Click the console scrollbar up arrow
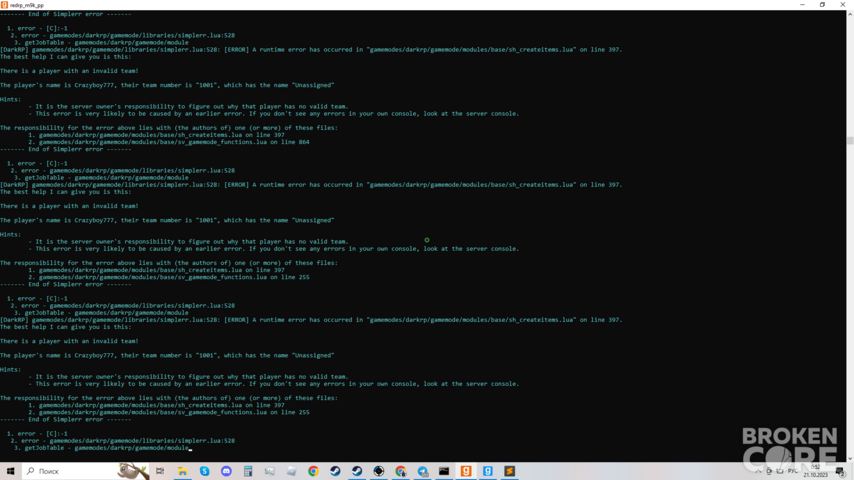 coord(850,14)
